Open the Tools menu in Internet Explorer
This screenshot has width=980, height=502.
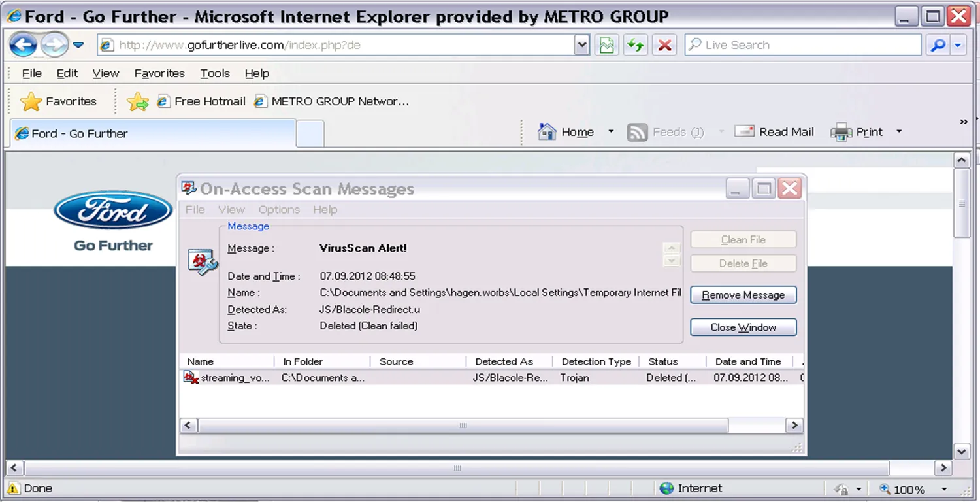[214, 73]
